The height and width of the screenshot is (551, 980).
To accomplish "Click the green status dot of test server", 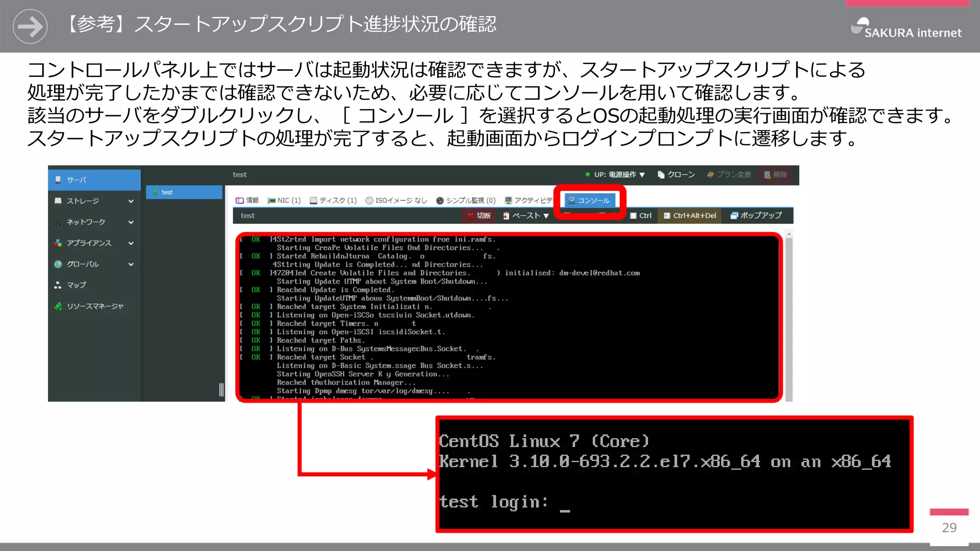I will (x=155, y=192).
